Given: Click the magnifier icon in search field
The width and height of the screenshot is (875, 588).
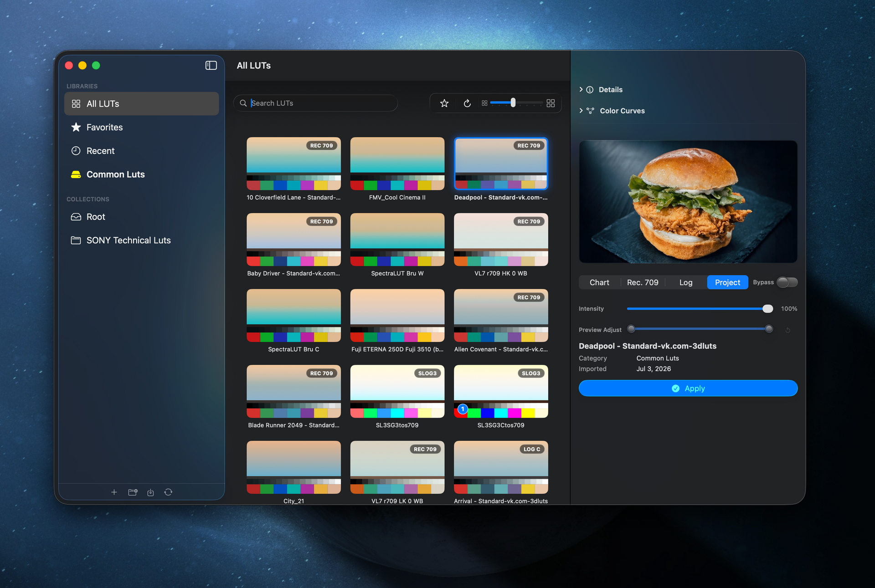Looking at the screenshot, I should point(243,103).
